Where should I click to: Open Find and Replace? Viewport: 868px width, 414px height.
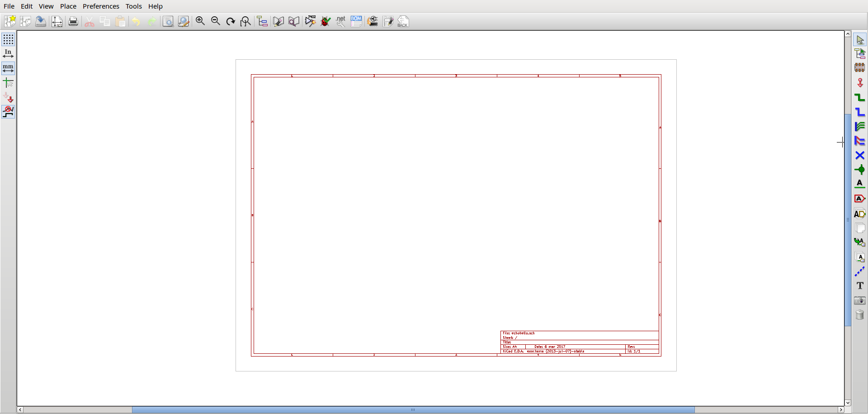coord(183,21)
